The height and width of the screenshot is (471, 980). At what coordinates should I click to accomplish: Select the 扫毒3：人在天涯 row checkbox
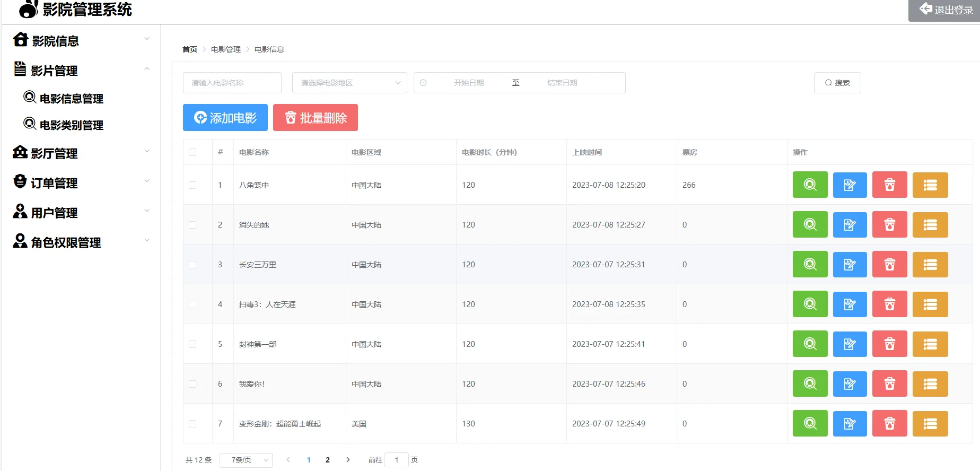(192, 304)
